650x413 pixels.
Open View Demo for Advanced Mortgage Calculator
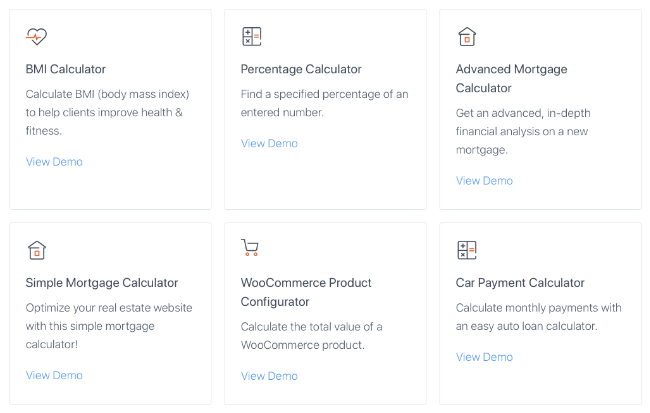[x=485, y=181]
